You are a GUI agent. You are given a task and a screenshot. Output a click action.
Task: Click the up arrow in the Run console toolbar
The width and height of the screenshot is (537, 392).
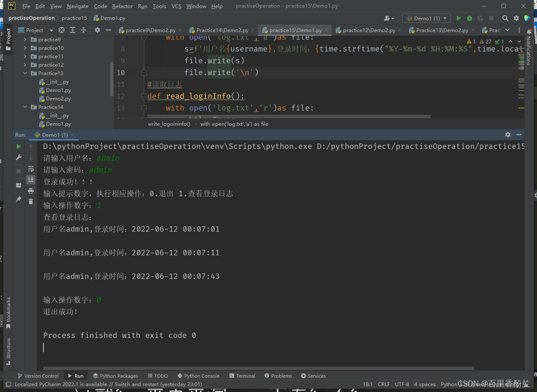coord(31,146)
